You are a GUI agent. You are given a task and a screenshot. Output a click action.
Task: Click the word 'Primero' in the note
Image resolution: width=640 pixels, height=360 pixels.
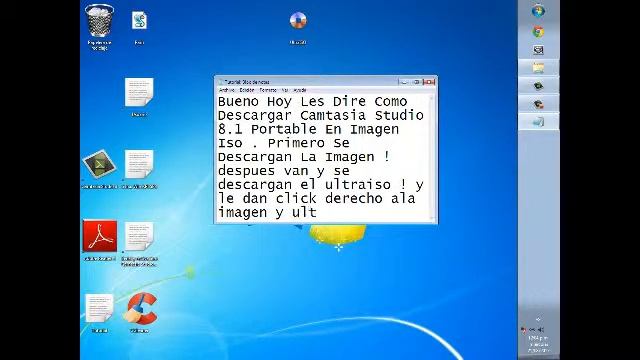(x=296, y=143)
